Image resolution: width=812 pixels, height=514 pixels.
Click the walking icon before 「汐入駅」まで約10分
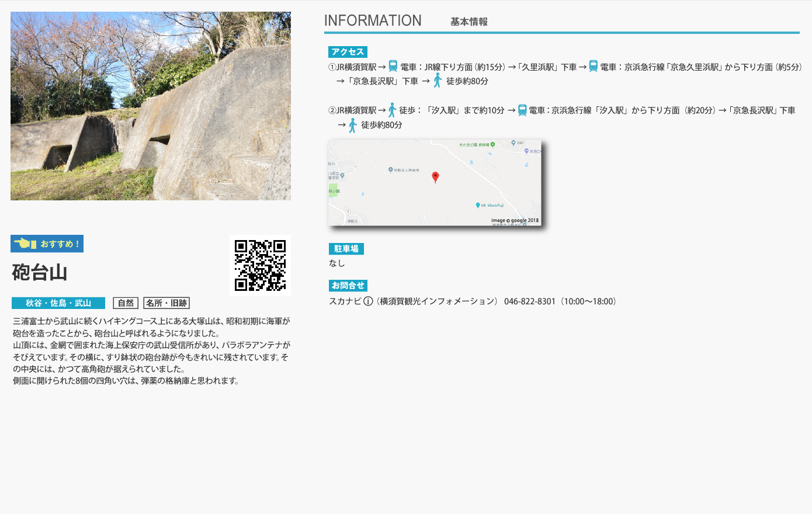pyautogui.click(x=392, y=110)
